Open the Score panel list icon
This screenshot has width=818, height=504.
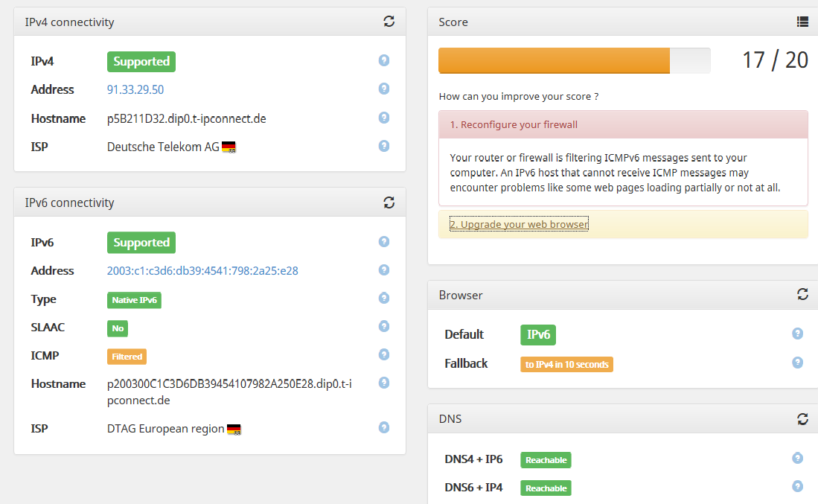coord(802,22)
